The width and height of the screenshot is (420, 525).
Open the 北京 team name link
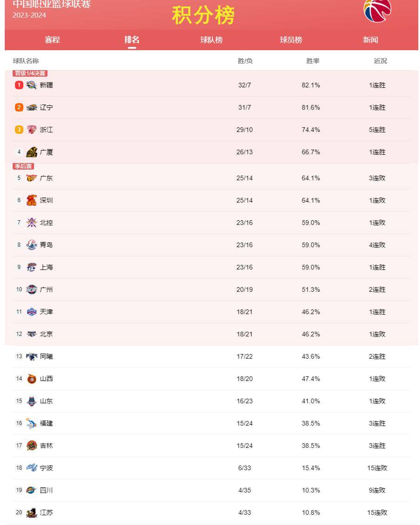point(46,334)
